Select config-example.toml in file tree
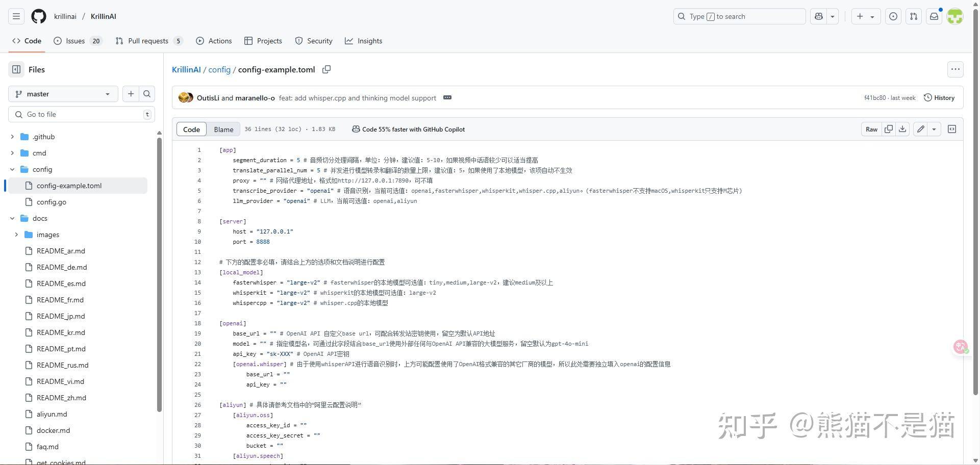Image resolution: width=980 pixels, height=465 pixels. [x=78, y=186]
